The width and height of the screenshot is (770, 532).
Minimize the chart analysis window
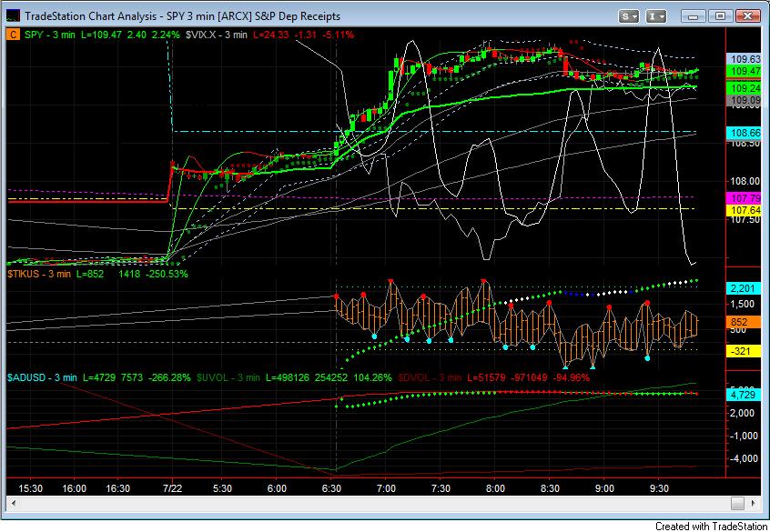(x=694, y=16)
